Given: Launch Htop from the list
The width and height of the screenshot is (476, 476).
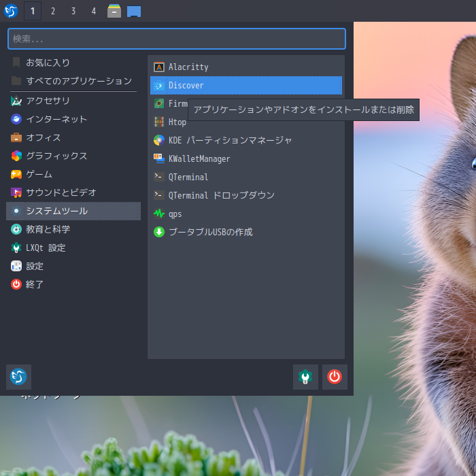Looking at the screenshot, I should pyautogui.click(x=177, y=122).
